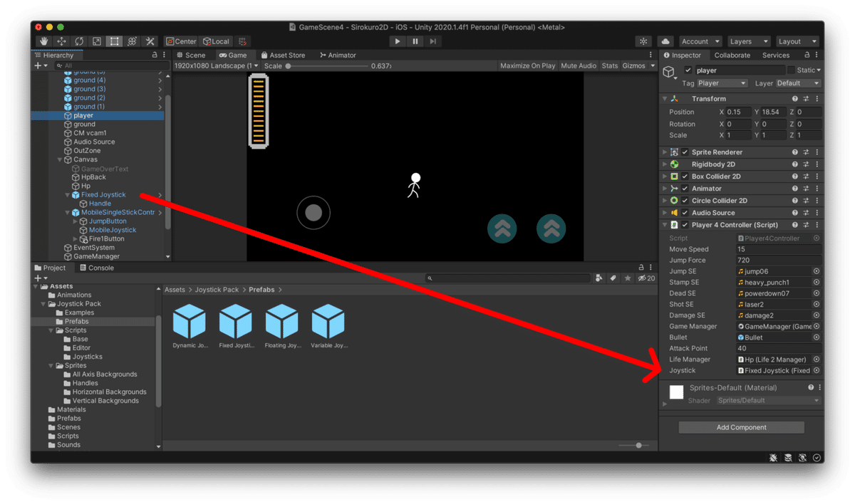Viewport: 855px width, 504px height.
Task: Disable the Player 4 Controller script checkbox
Action: pyautogui.click(x=685, y=225)
